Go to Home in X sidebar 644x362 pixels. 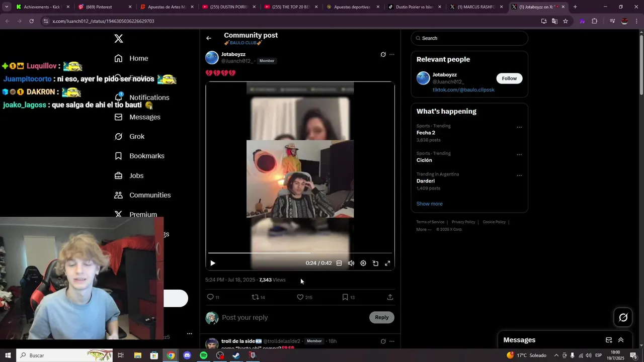pos(131,58)
